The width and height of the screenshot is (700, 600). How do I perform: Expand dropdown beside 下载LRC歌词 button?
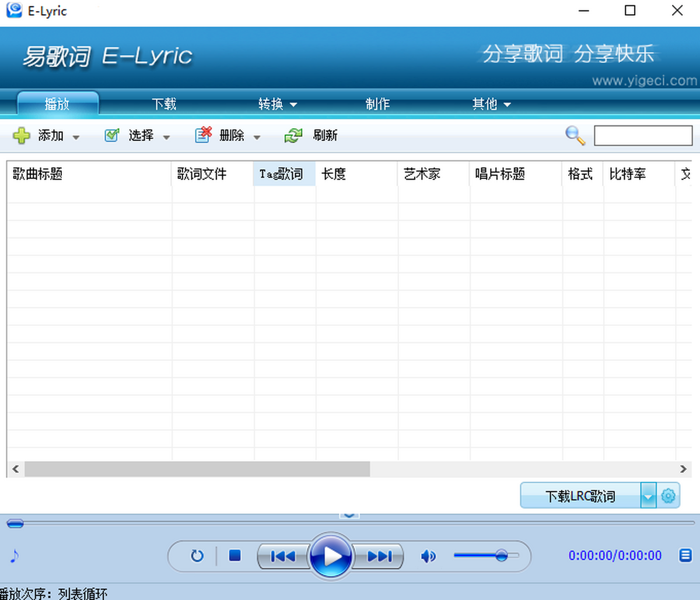(648, 496)
